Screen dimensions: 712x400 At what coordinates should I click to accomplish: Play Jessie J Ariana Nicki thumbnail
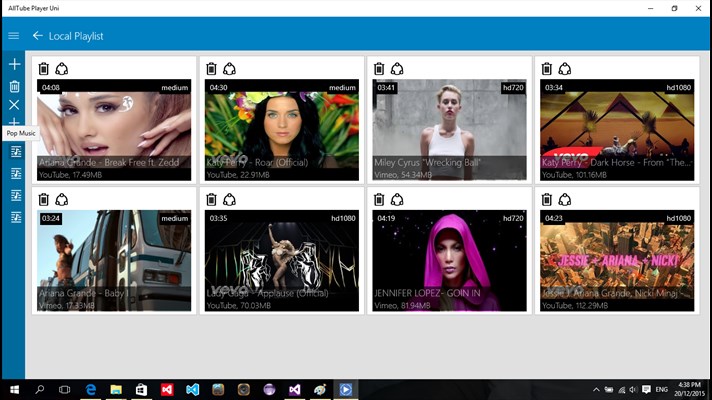(617, 261)
